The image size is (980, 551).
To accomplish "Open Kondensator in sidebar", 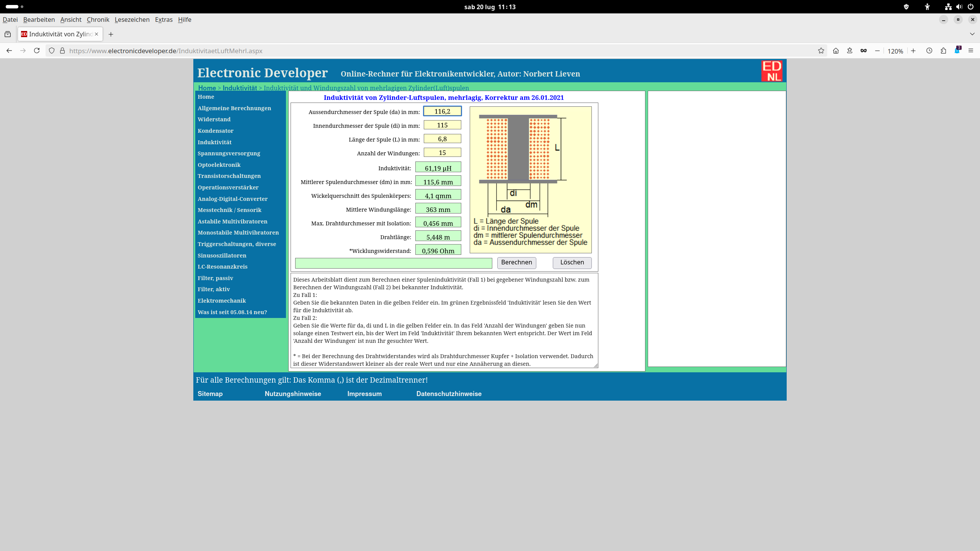I will [x=216, y=131].
